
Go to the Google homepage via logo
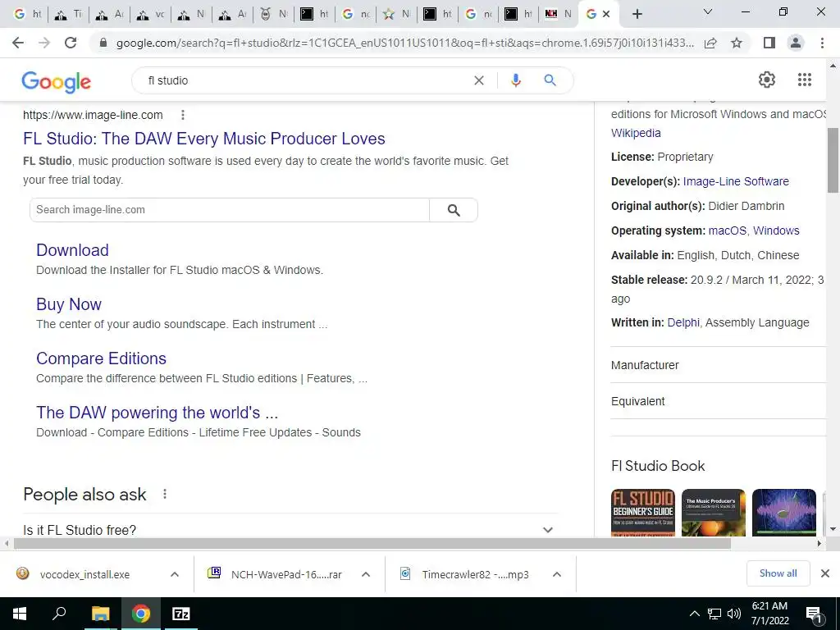57,81
